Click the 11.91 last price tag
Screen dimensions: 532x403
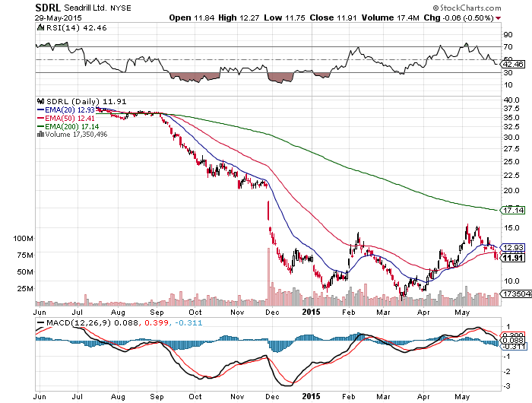click(513, 258)
